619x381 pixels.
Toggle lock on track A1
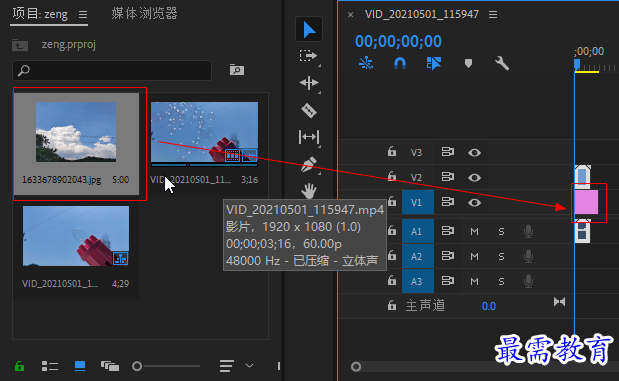[392, 230]
